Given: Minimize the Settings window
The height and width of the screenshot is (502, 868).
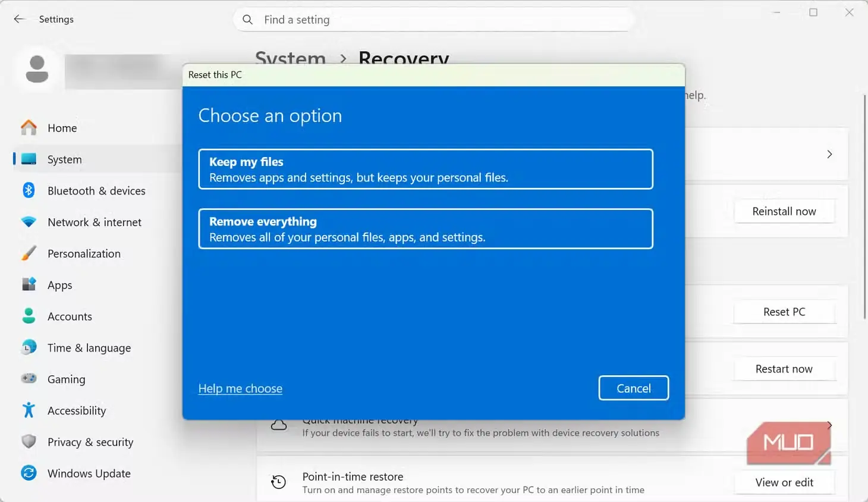Looking at the screenshot, I should click(x=776, y=12).
